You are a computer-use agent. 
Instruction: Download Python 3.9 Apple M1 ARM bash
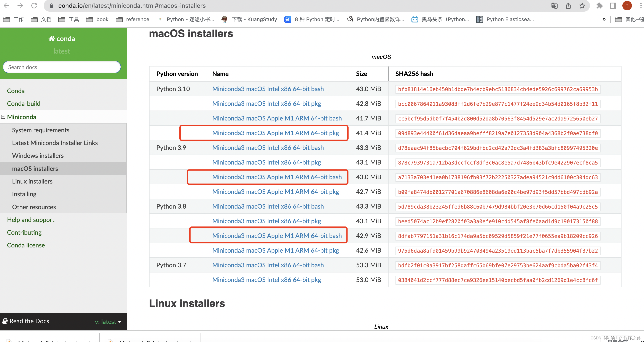coord(277,177)
